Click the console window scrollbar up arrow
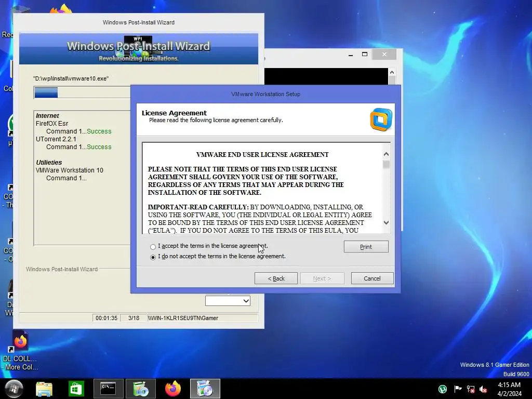 click(x=392, y=72)
